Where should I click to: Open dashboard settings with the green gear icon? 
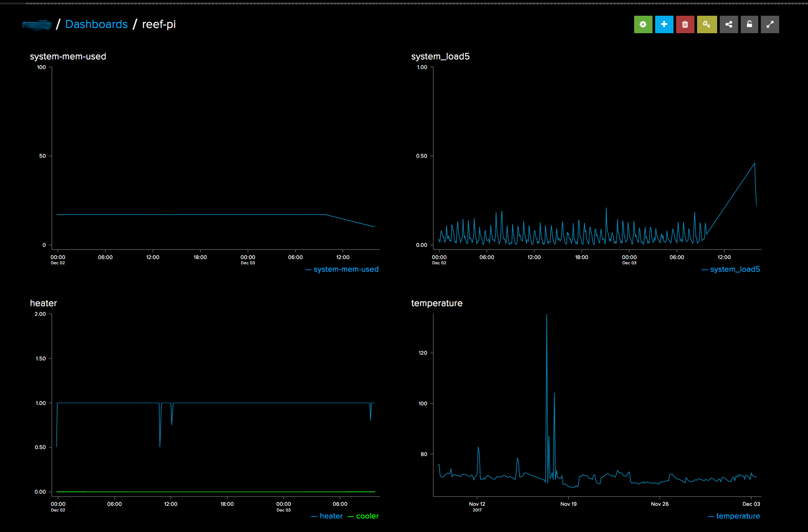643,24
